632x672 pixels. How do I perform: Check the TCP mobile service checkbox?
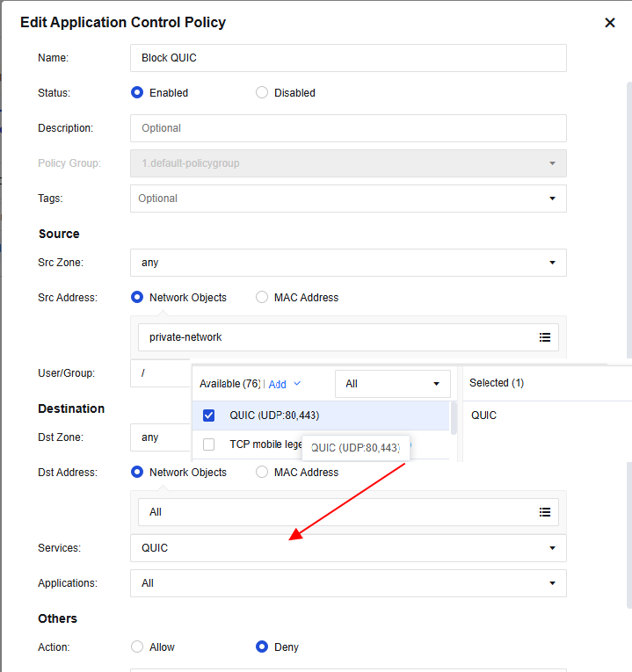[208, 444]
